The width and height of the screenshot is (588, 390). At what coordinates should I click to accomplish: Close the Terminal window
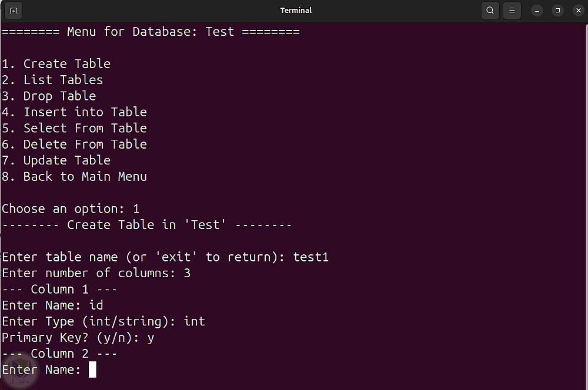click(x=578, y=11)
